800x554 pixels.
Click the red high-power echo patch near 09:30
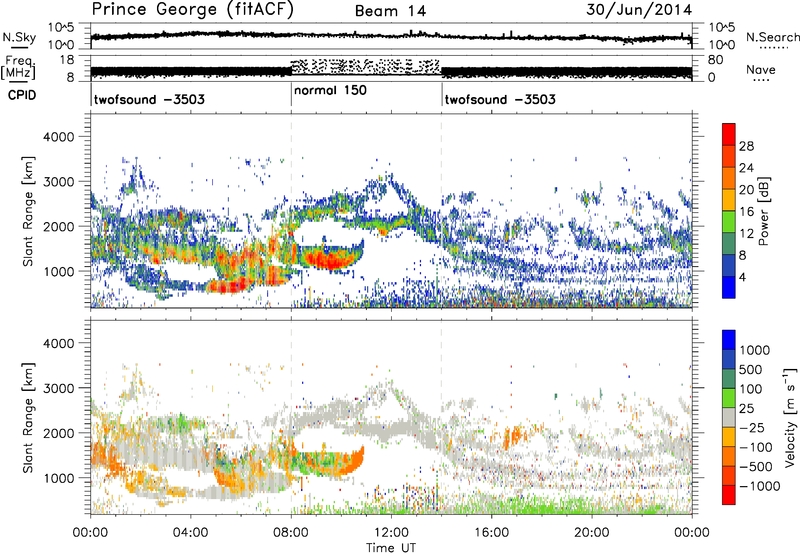click(327, 259)
